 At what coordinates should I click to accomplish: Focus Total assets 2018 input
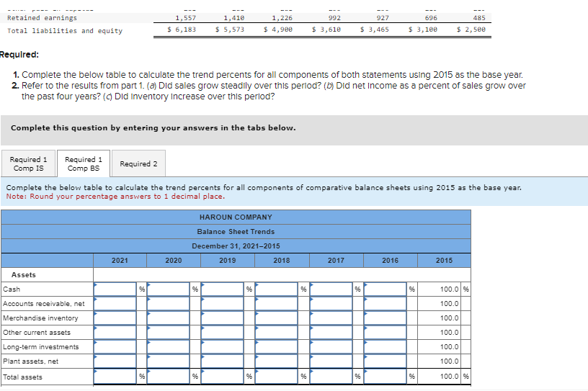click(x=277, y=377)
